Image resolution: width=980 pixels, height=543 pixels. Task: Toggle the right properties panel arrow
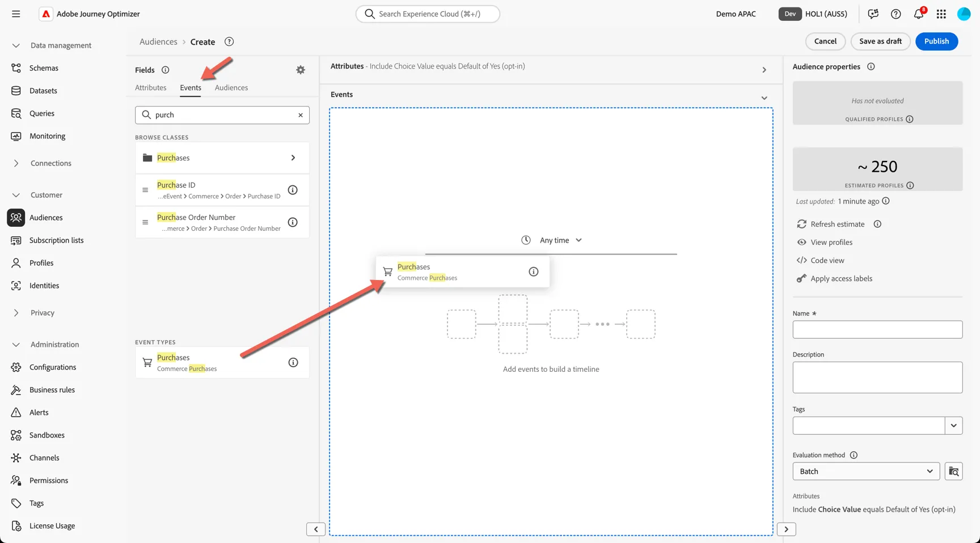786,529
